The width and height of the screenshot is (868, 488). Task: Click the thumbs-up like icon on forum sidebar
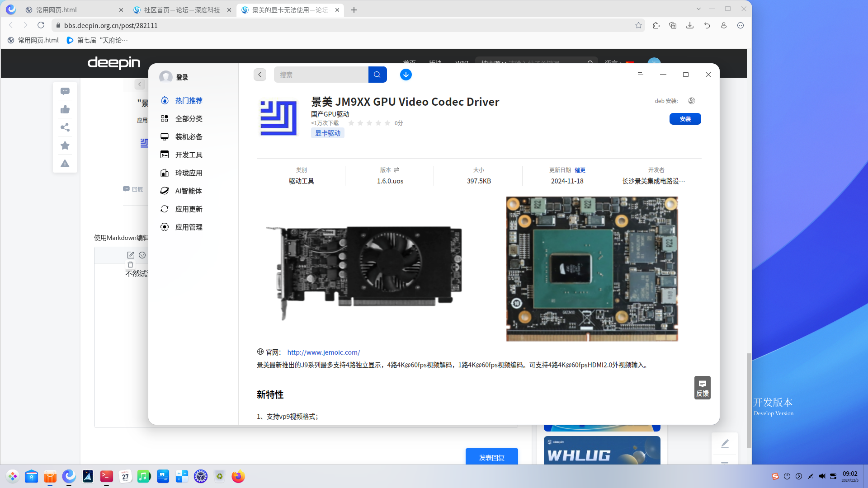pyautogui.click(x=65, y=109)
